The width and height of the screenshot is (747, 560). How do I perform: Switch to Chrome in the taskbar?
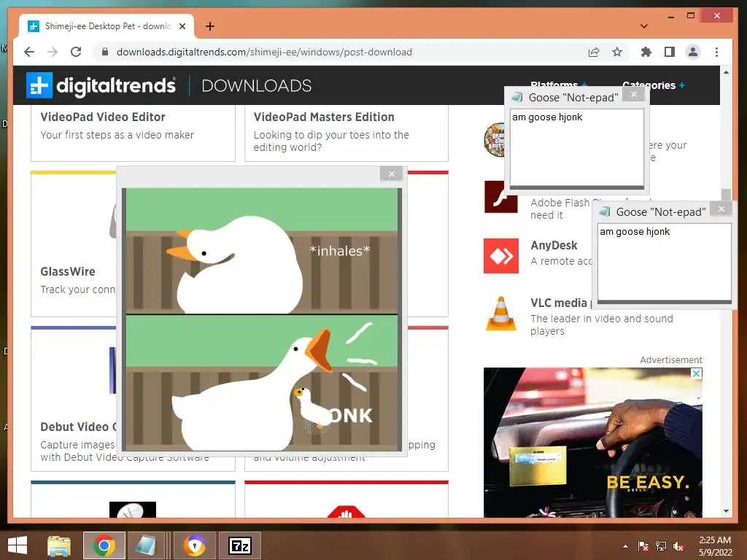(104, 545)
